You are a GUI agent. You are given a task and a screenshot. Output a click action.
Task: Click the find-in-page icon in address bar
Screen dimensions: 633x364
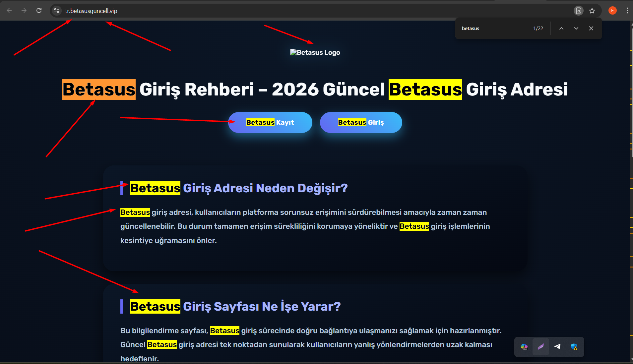(x=579, y=11)
